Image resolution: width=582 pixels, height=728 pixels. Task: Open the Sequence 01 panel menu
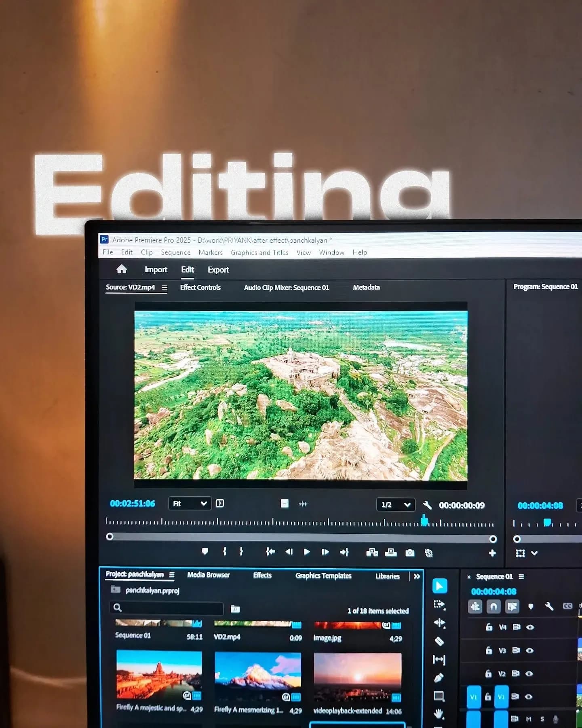(521, 577)
